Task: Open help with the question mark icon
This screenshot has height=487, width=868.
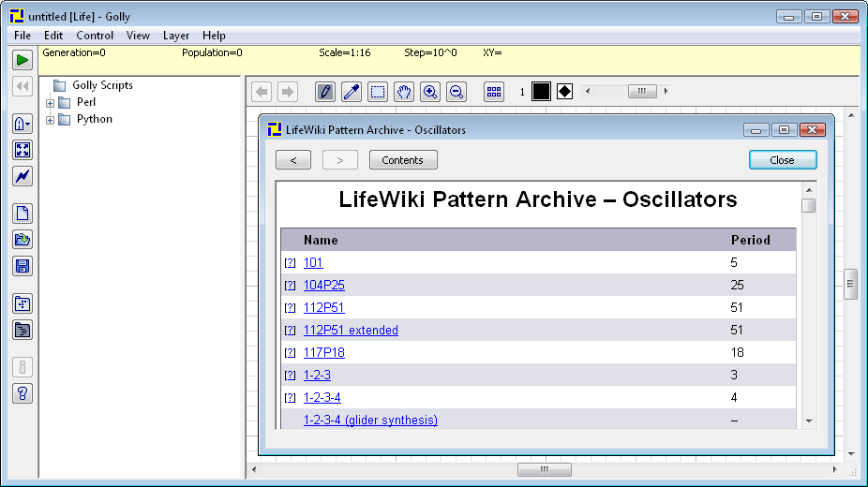Action: coord(22,393)
